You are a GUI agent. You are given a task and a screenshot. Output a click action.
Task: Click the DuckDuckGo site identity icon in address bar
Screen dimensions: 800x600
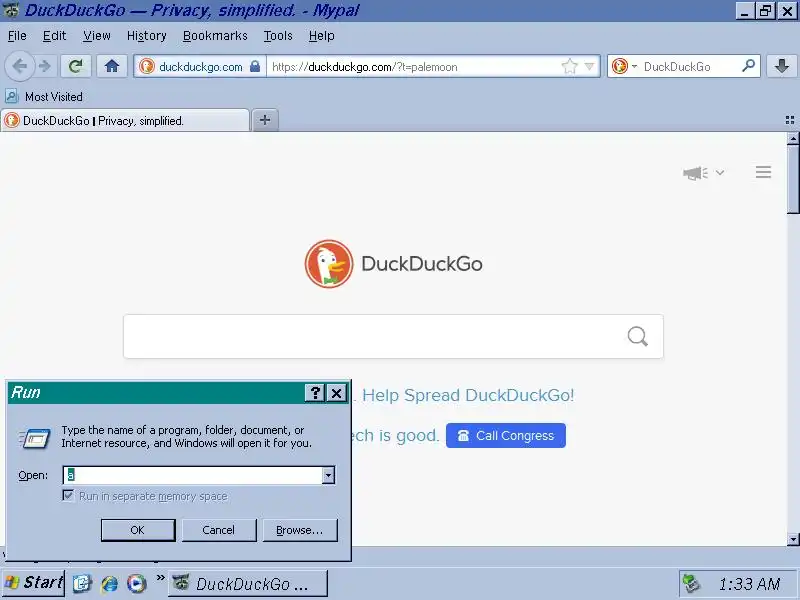click(147, 66)
